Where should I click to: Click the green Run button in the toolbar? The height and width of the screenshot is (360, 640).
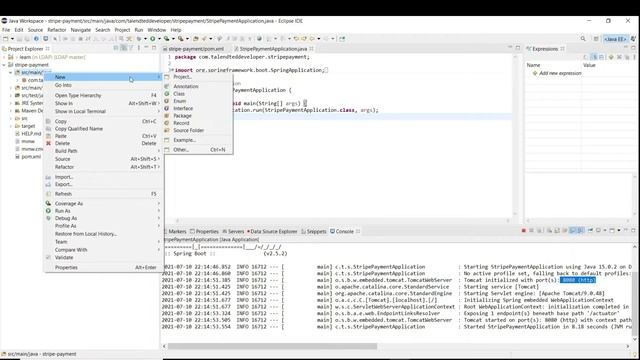[x=153, y=39]
